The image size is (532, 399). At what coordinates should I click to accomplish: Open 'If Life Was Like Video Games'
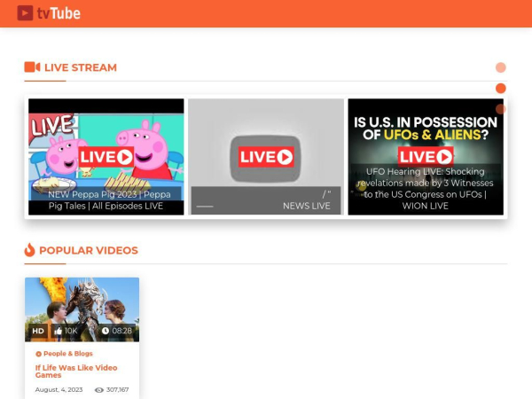pyautogui.click(x=76, y=372)
